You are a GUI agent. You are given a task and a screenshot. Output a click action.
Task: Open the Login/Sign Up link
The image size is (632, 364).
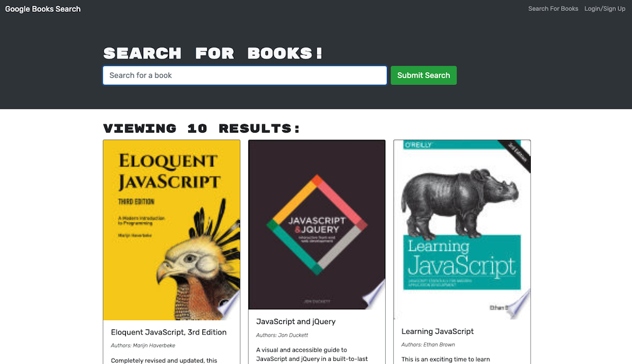pyautogui.click(x=604, y=9)
